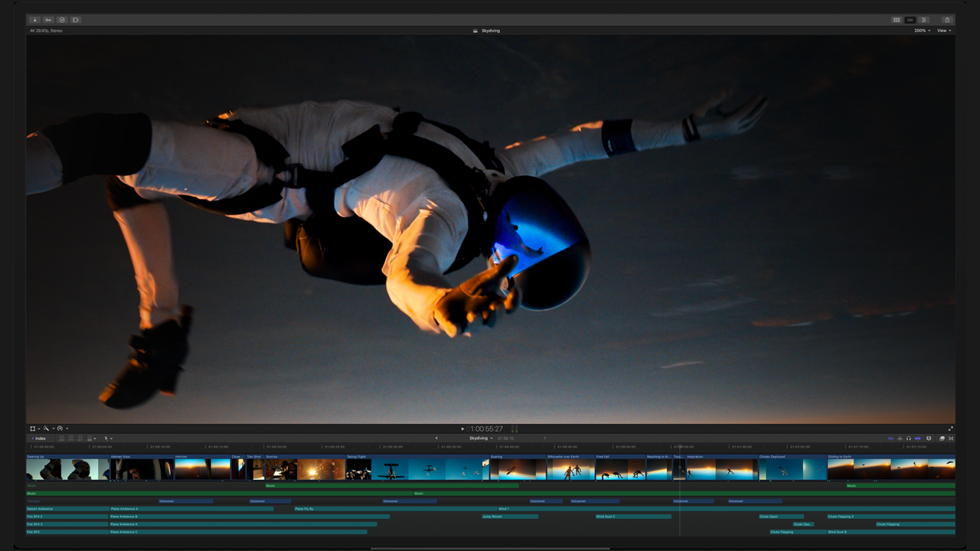The width and height of the screenshot is (980, 551).
Task: Select the Jump Woosh audio clip
Action: pyautogui.click(x=509, y=517)
